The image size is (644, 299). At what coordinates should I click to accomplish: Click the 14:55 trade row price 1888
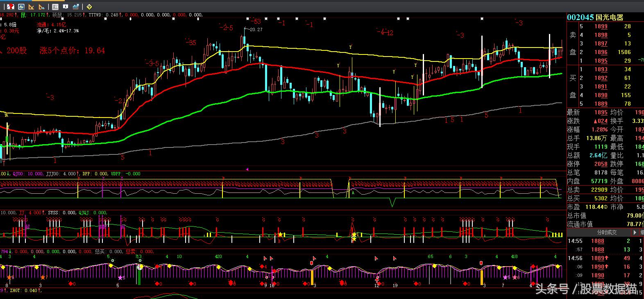(598, 241)
